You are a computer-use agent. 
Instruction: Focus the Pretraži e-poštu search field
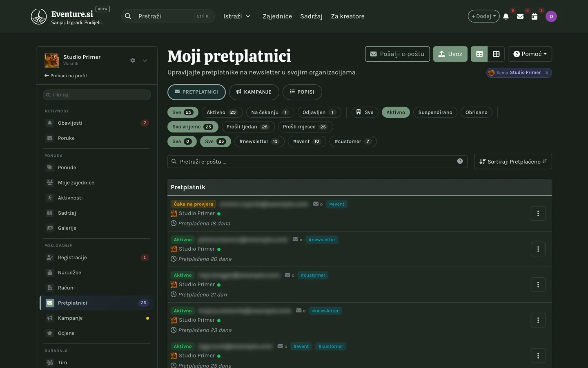click(317, 162)
